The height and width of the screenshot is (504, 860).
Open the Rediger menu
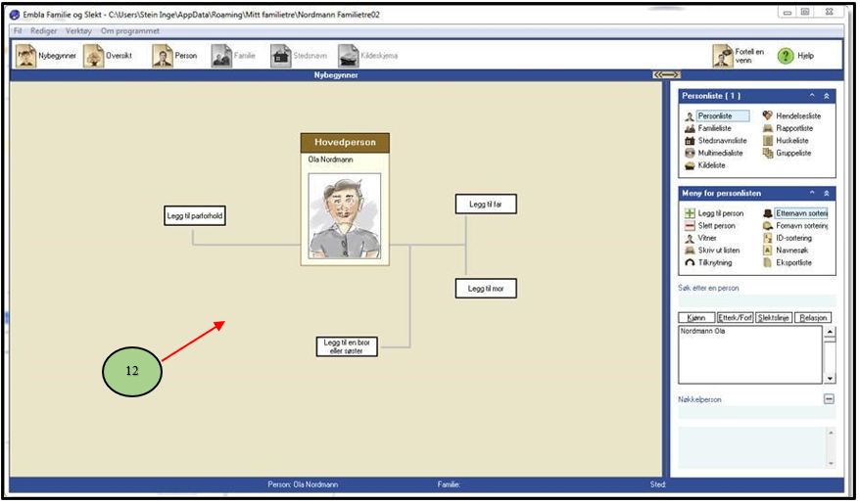point(44,31)
